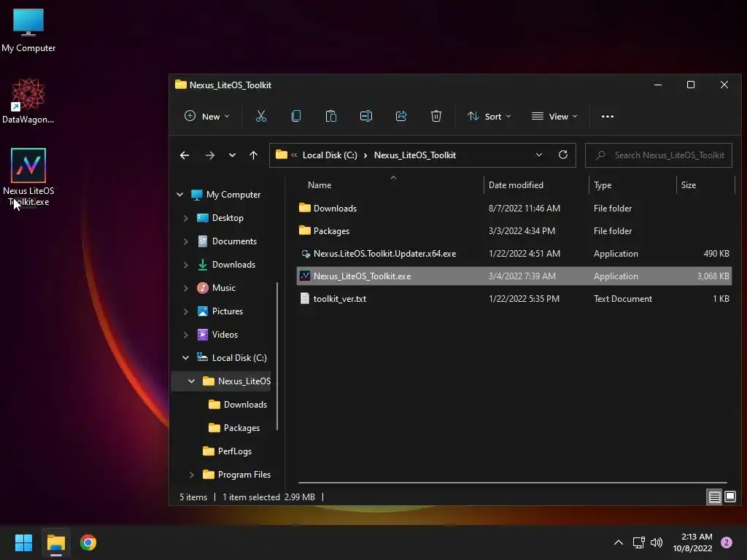747x560 pixels.
Task: Select PerfLogs in the navigation tree
Action: 227,451
